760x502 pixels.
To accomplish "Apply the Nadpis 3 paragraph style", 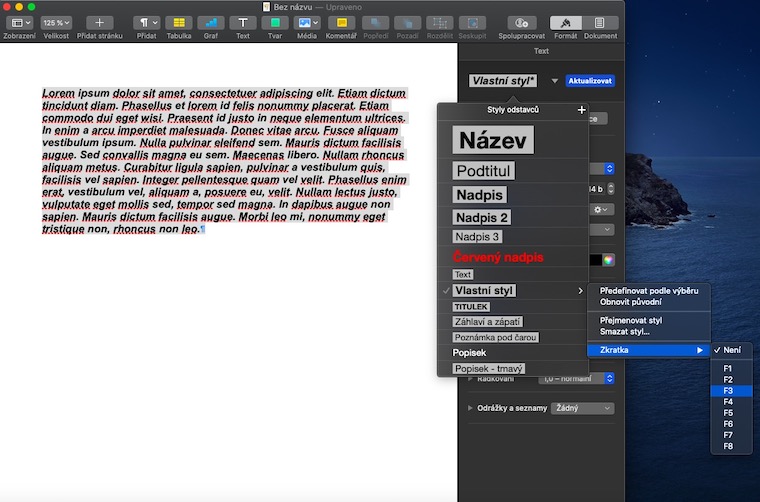I will click(477, 236).
